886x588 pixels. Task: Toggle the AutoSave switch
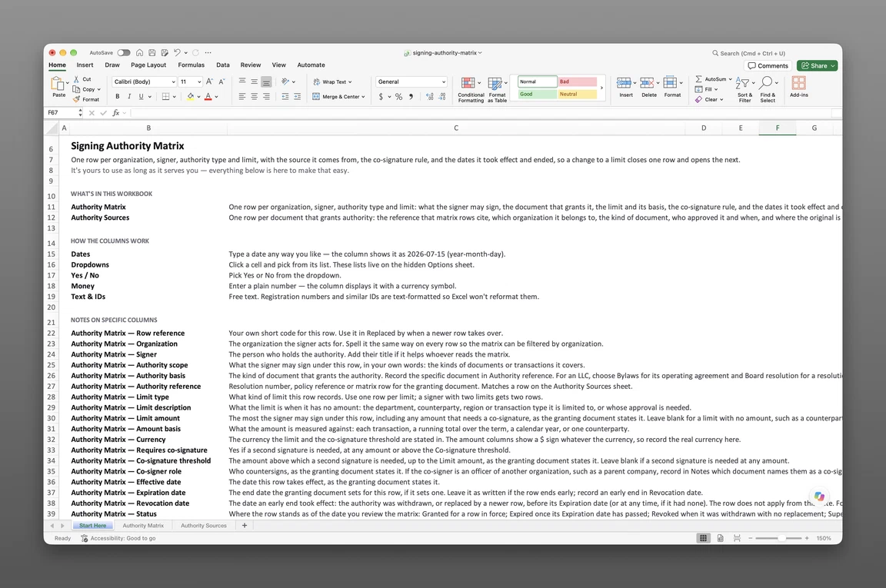click(x=124, y=52)
